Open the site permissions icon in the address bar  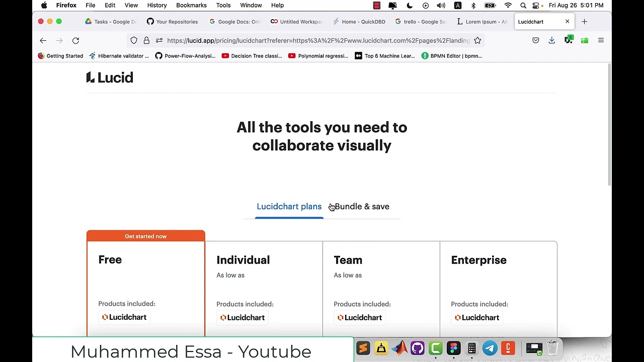pos(159,40)
